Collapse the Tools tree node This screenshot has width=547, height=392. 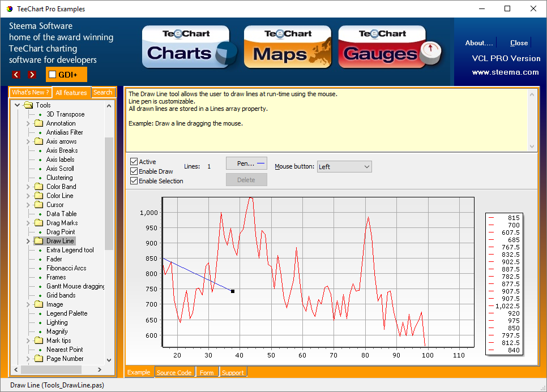(17, 105)
